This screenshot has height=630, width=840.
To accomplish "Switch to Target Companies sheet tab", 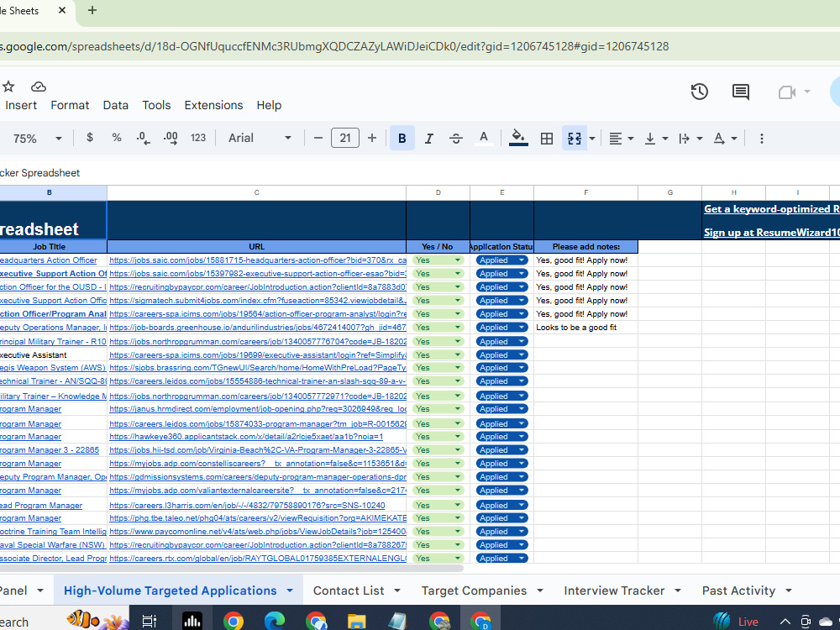I will click(474, 591).
